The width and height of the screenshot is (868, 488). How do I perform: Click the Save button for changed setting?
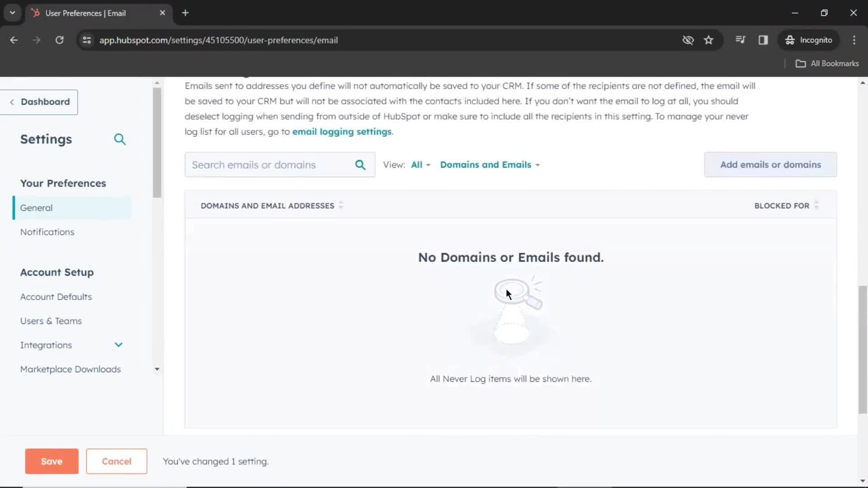[51, 461]
